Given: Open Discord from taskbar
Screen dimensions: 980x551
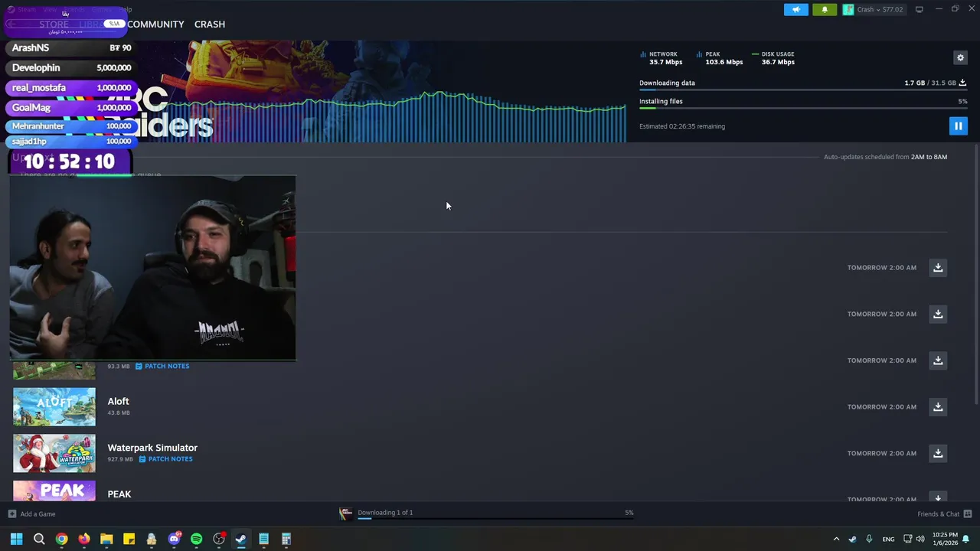Looking at the screenshot, I should click(174, 540).
